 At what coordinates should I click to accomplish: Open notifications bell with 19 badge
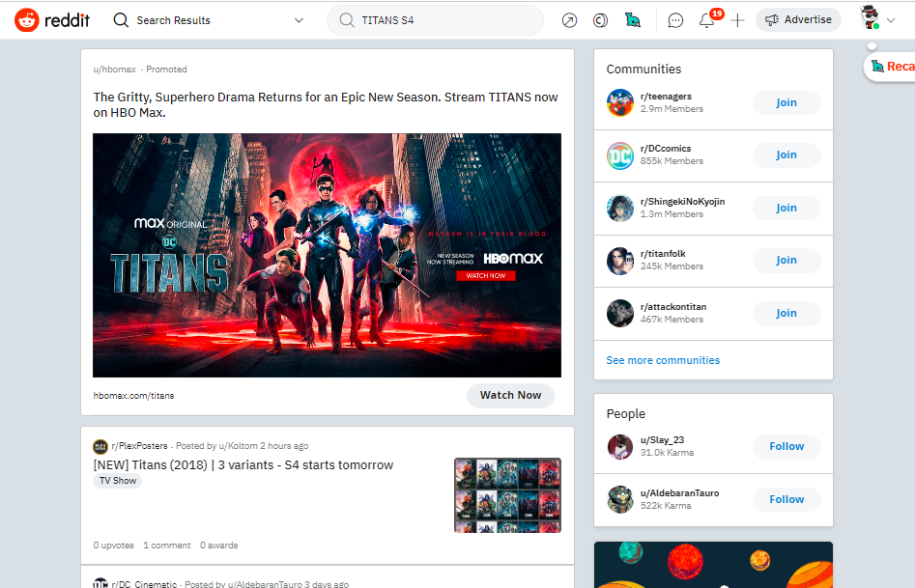coord(707,20)
